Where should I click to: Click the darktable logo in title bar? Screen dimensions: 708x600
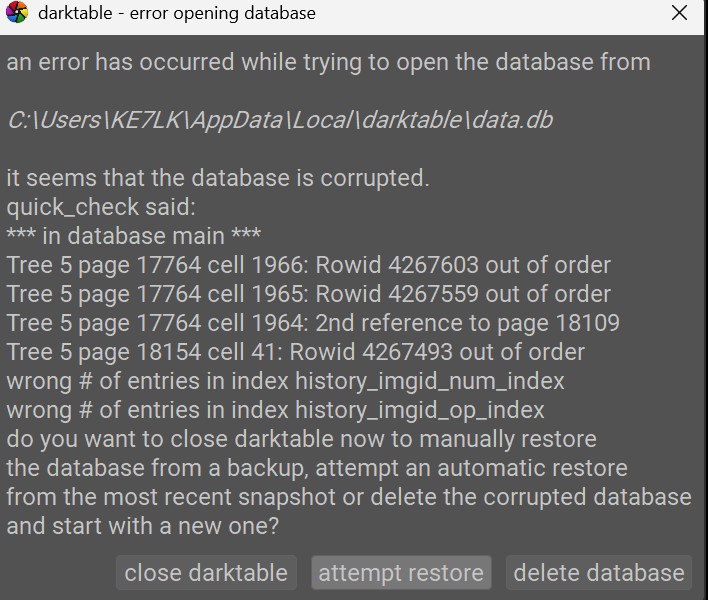tap(17, 12)
